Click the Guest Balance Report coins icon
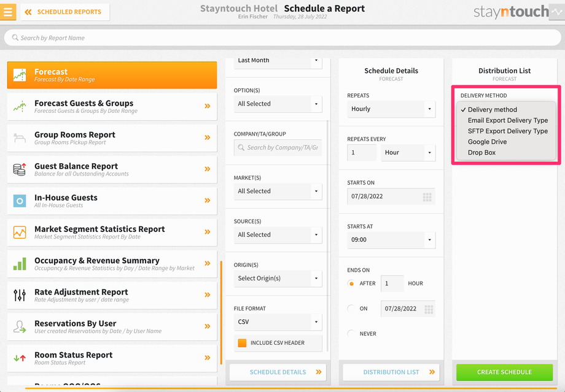565x392 pixels. click(20, 169)
